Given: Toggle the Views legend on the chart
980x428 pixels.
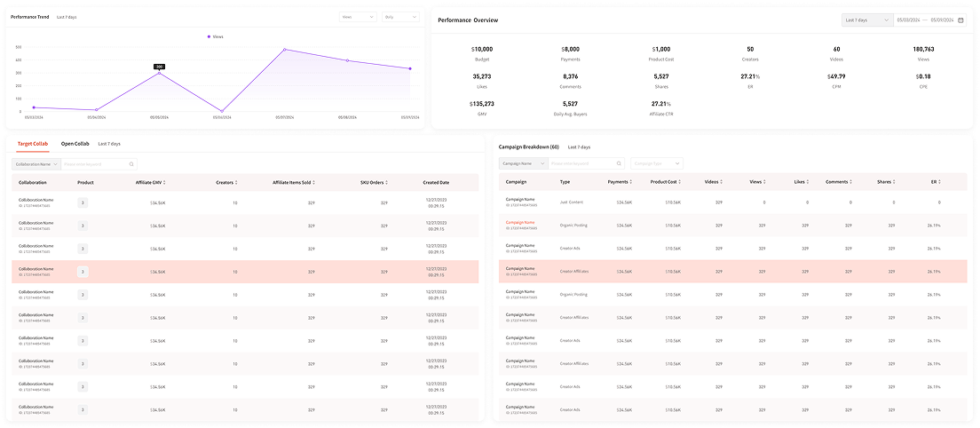Looking at the screenshot, I should point(215,36).
